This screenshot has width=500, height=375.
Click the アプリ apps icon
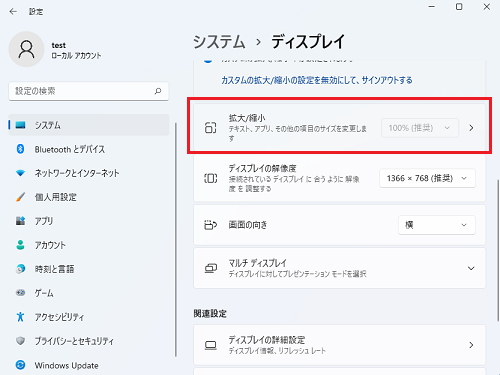click(20, 221)
